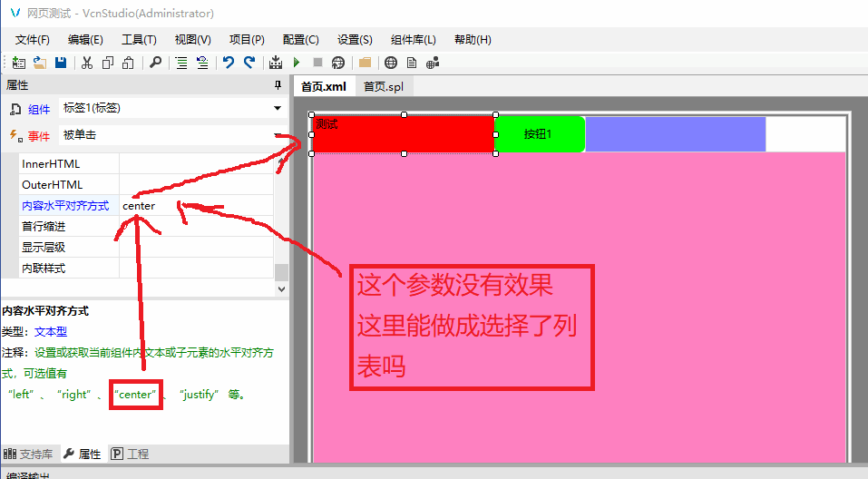Switch to the 支持库 panel tab
Viewport: 868px width, 479px height.
click(29, 454)
